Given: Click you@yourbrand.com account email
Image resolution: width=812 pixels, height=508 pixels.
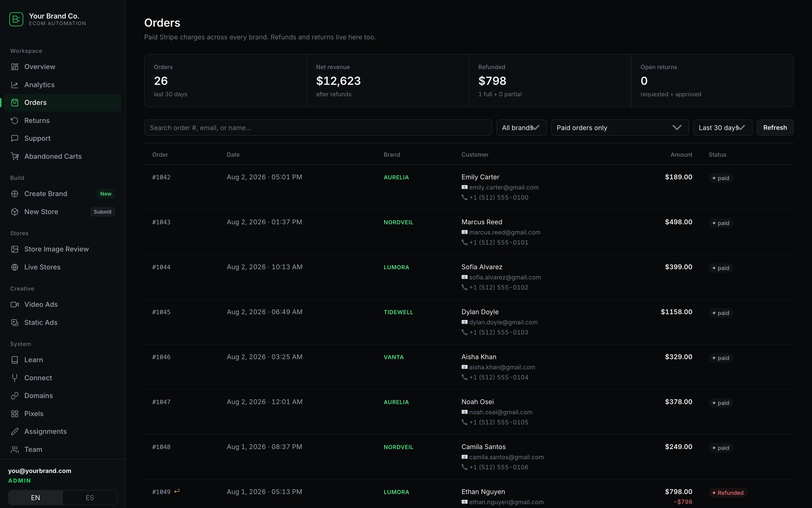Looking at the screenshot, I should pyautogui.click(x=40, y=471).
